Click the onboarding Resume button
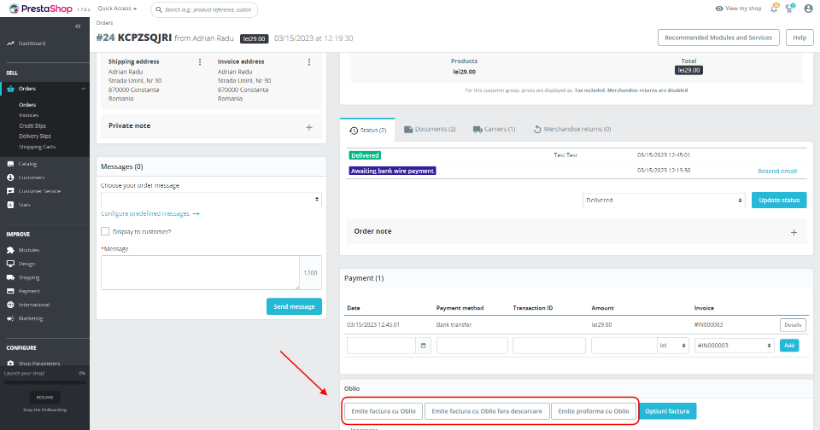 (44, 397)
